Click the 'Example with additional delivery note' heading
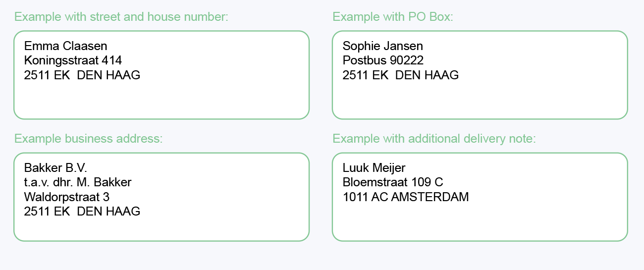The width and height of the screenshot is (644, 270). pos(434,139)
